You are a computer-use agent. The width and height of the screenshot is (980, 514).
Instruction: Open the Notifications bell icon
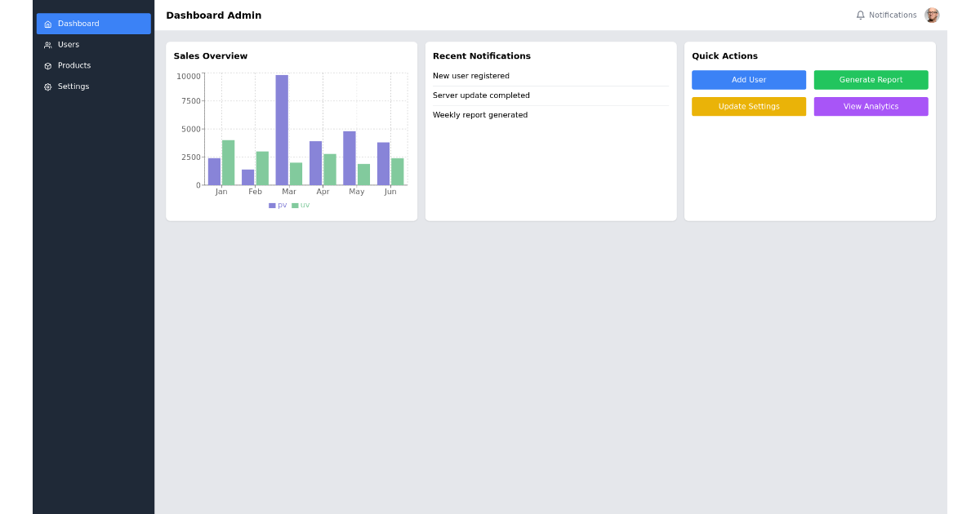(x=860, y=15)
